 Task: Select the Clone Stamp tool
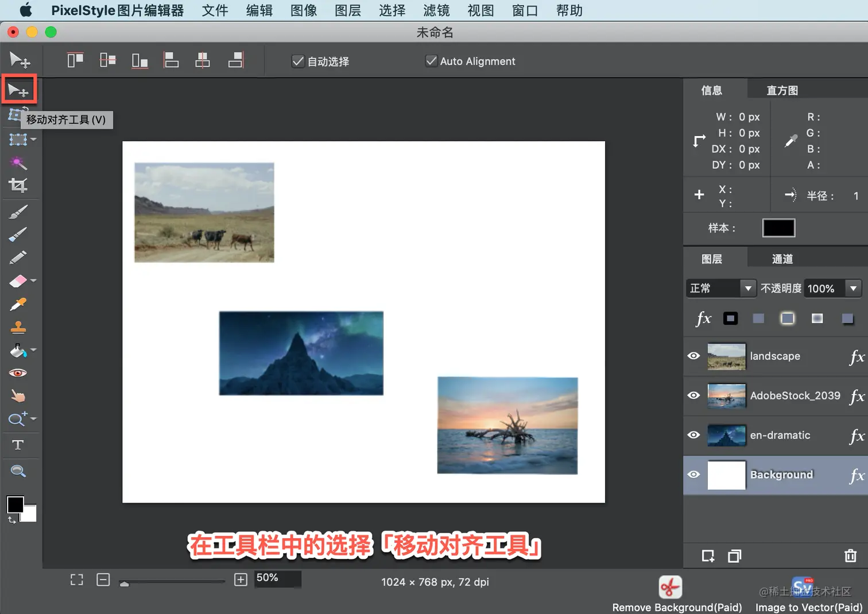coord(18,327)
